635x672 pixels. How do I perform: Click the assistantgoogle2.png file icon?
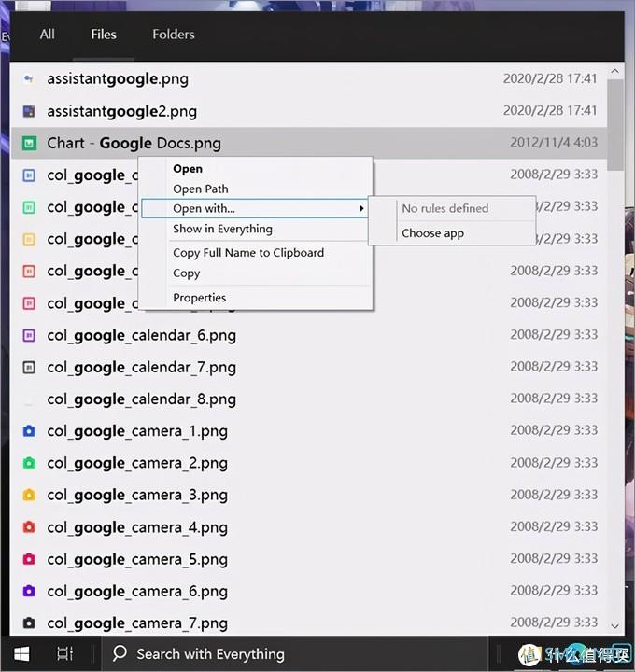click(x=29, y=111)
